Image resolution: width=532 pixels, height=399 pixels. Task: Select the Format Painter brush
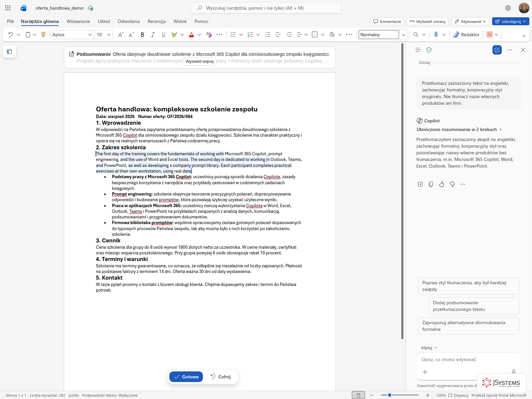click(x=43, y=35)
